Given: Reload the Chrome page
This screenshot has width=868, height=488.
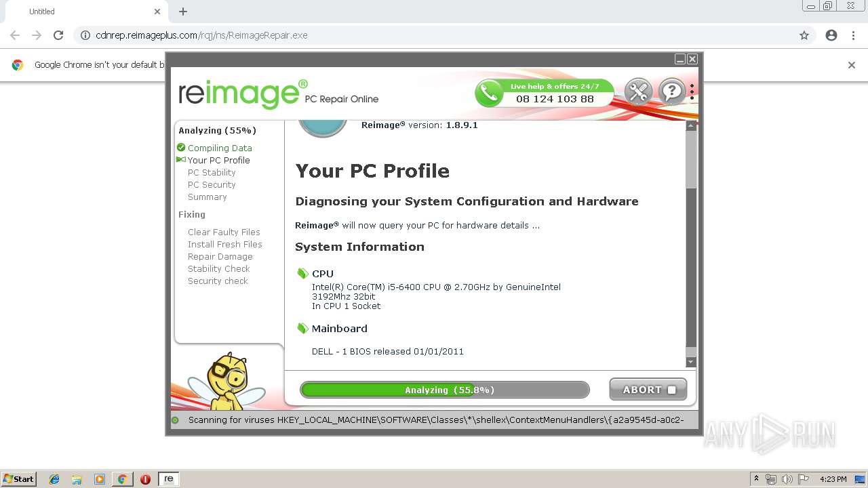Looking at the screenshot, I should (x=58, y=35).
